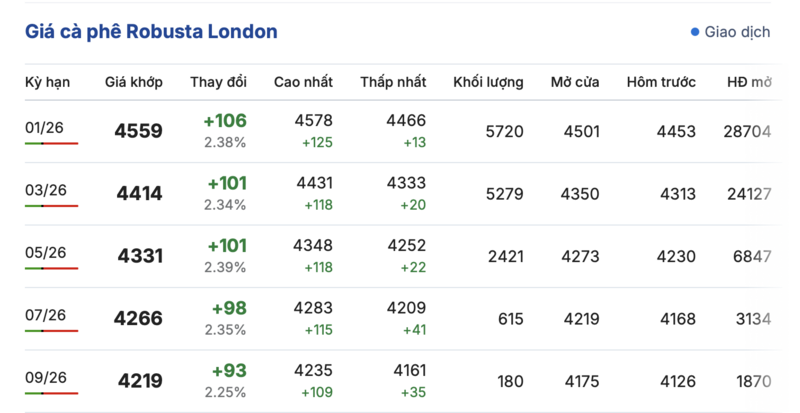The image size is (800, 413).
Task: Click the Khối lượng column header
Action: click(488, 82)
